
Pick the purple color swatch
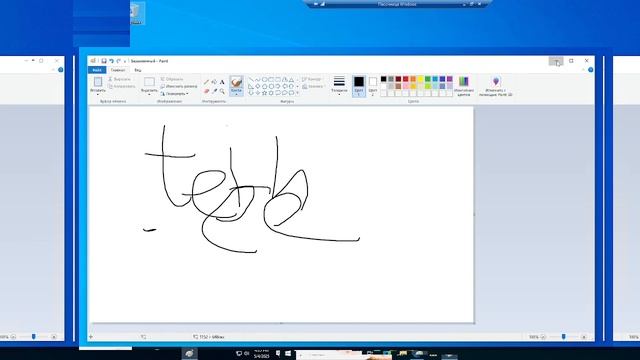450,79
